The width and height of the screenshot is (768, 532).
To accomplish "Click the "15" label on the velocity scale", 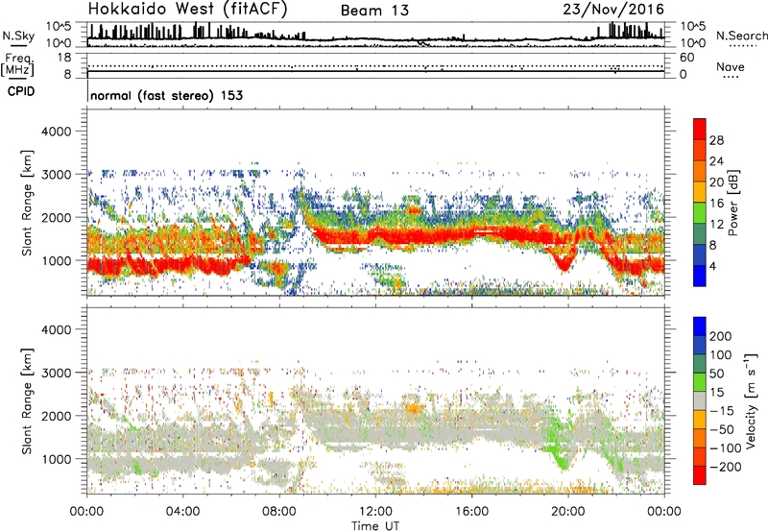I will pyautogui.click(x=717, y=392).
